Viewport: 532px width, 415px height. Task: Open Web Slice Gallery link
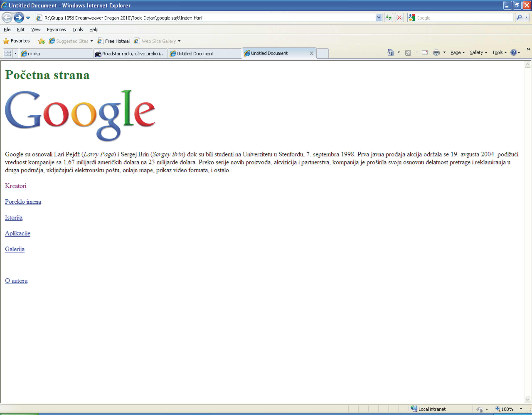pos(155,41)
